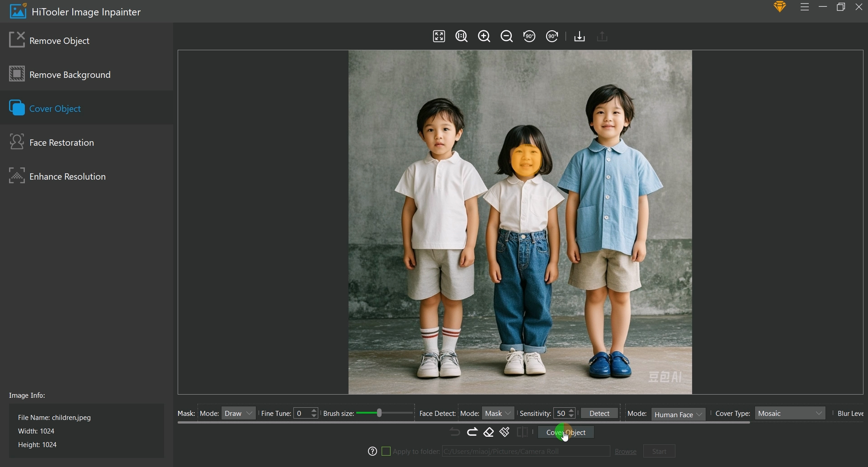Save the edited image
The height and width of the screenshot is (467, 868).
tap(579, 36)
